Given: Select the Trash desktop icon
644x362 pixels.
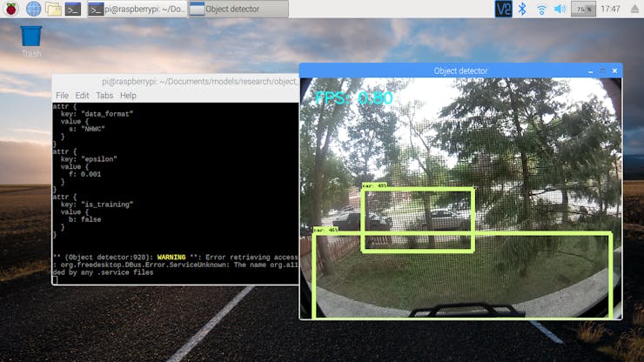Looking at the screenshot, I should point(31,42).
